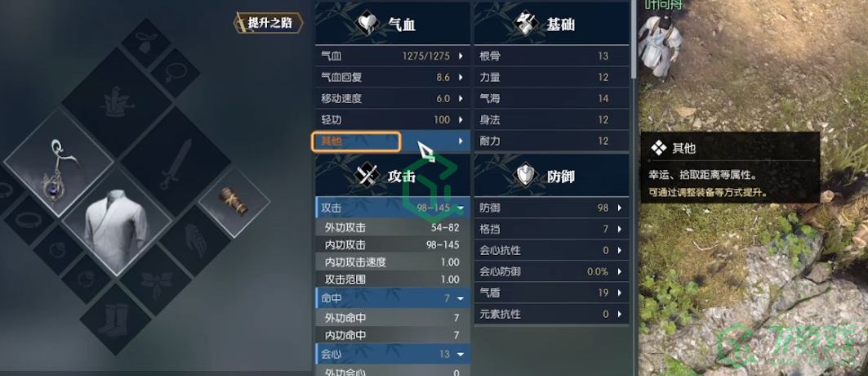Select the highlighted 其他 attribute row
Image resolution: width=868 pixels, height=376 pixels.
[x=393, y=141]
